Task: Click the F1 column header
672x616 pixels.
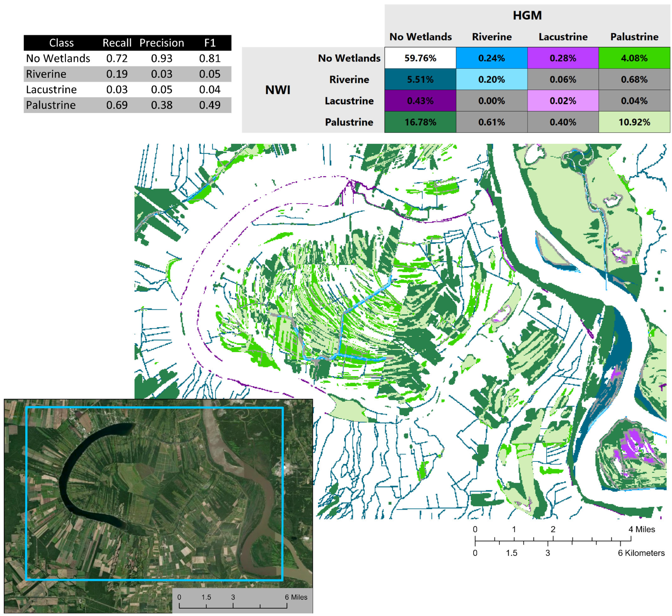Action: [210, 43]
